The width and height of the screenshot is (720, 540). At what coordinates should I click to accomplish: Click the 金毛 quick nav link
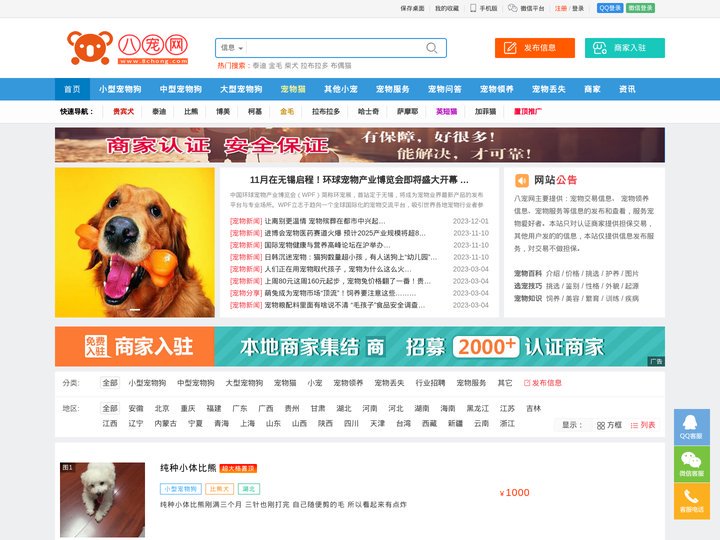point(287,111)
